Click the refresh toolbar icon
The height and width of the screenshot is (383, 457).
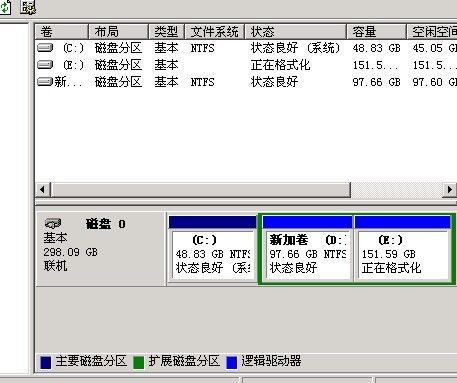(x=5, y=7)
